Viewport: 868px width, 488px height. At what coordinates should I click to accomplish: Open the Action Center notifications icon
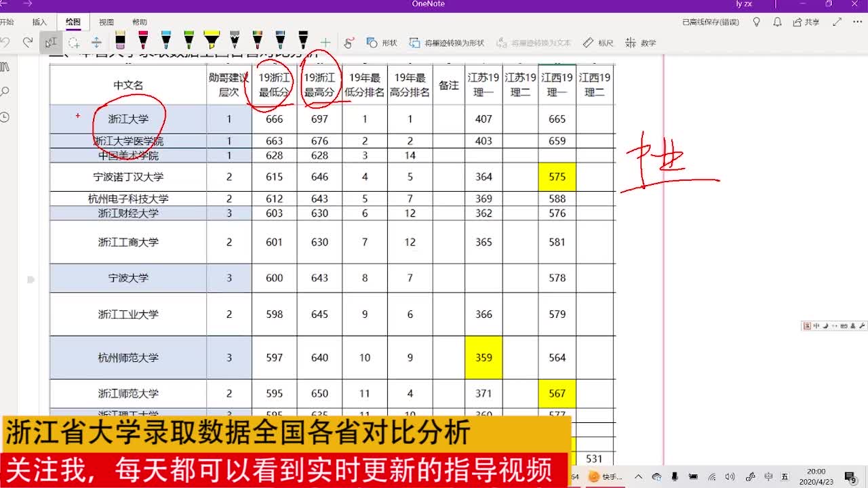coord(852,476)
